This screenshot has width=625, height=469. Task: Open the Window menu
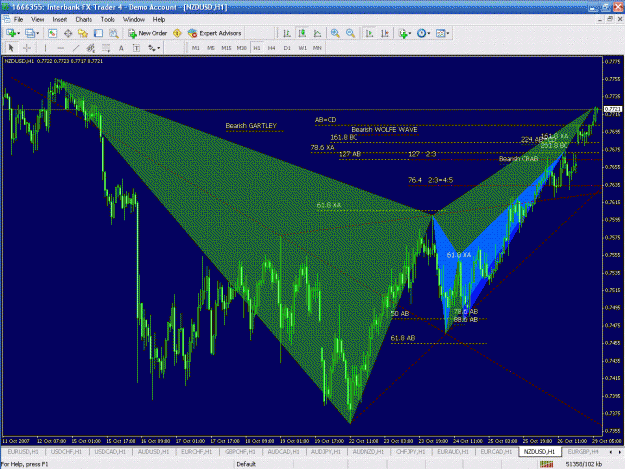134,20
